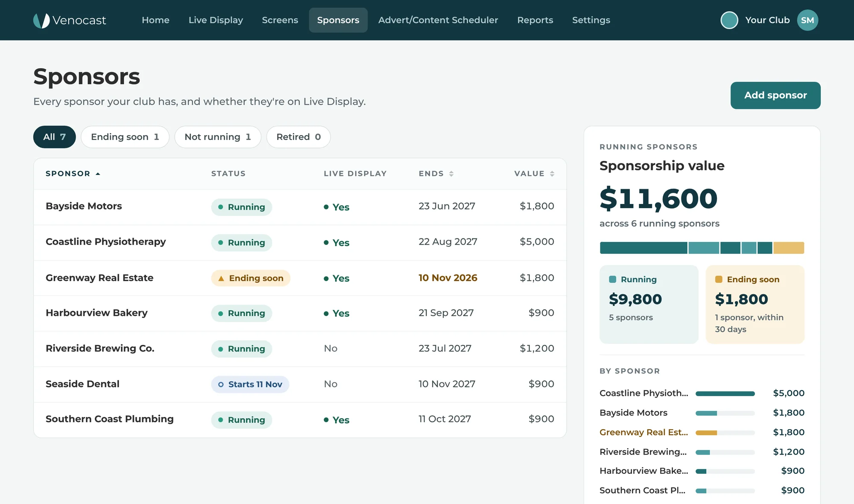The image size is (854, 504).
Task: Click the Ending soon warning triangle icon
Action: 221,278
